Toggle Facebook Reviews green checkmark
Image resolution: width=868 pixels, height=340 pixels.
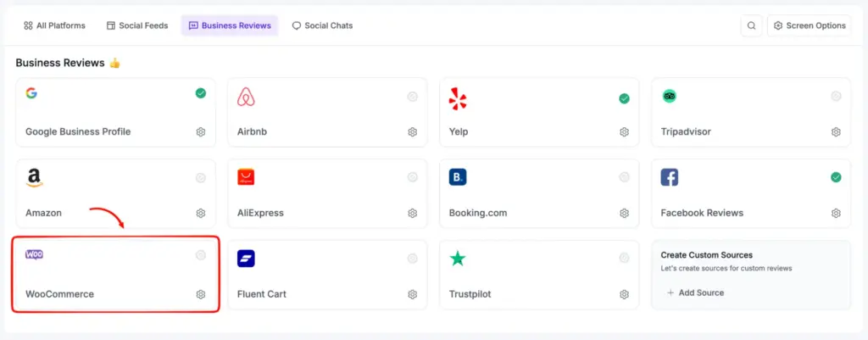pyautogui.click(x=836, y=177)
